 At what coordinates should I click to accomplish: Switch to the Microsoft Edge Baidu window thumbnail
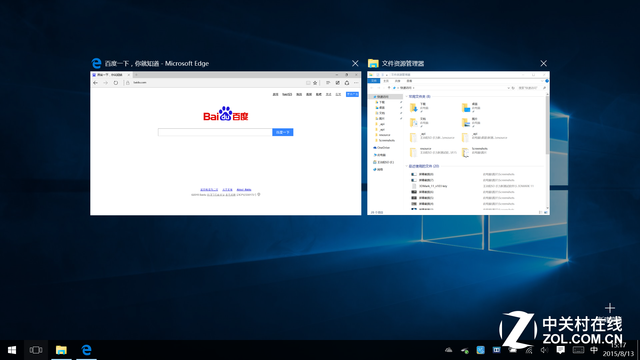[226, 143]
